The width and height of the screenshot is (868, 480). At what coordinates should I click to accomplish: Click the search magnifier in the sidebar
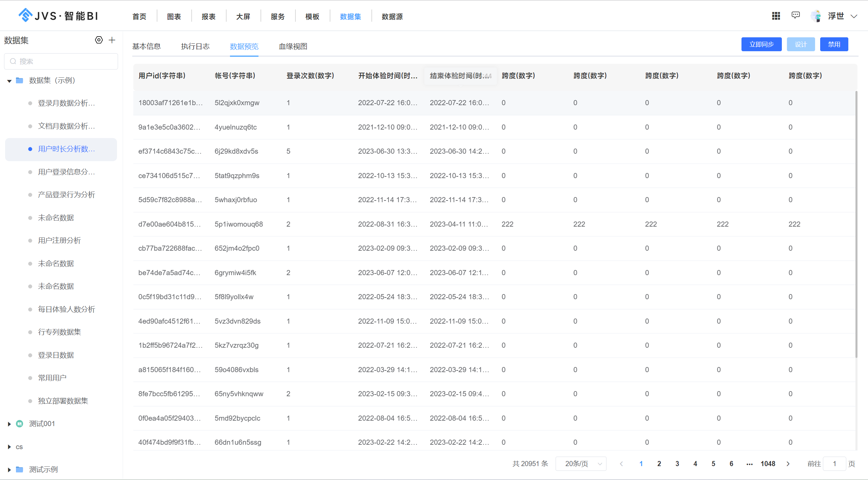[x=13, y=61]
